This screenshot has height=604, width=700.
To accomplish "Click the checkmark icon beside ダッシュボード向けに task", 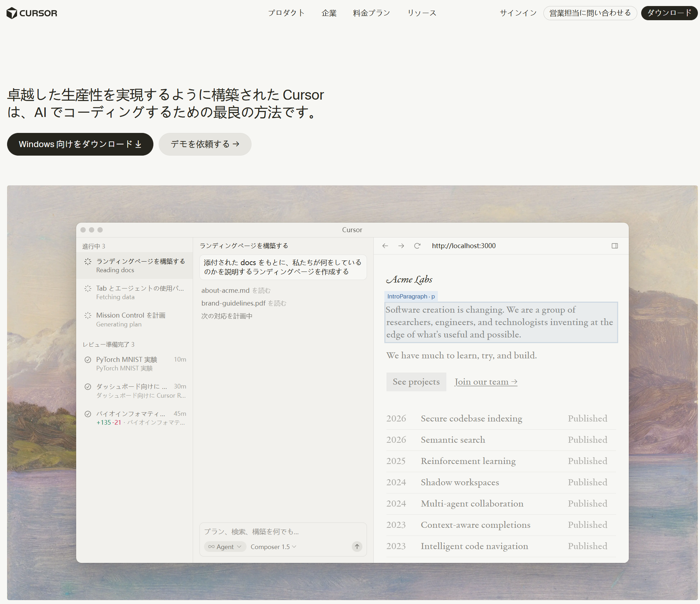I will [x=88, y=386].
